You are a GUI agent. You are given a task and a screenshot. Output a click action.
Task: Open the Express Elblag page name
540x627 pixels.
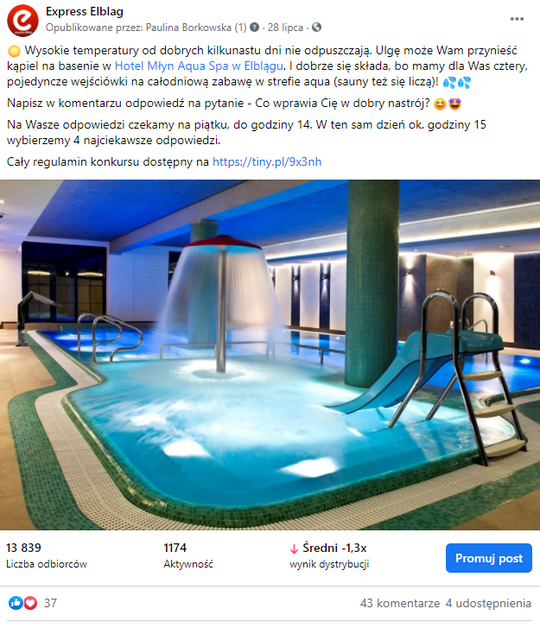coord(84,12)
